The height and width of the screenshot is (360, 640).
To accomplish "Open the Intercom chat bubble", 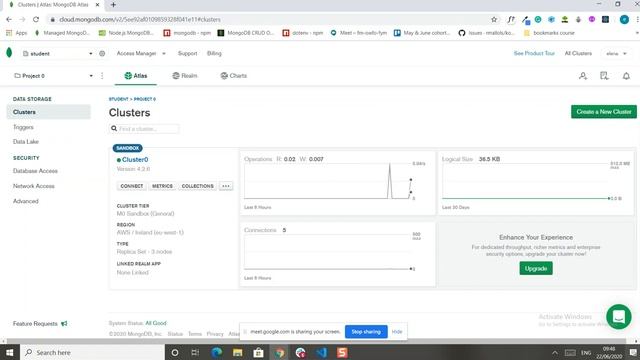I will [x=619, y=316].
